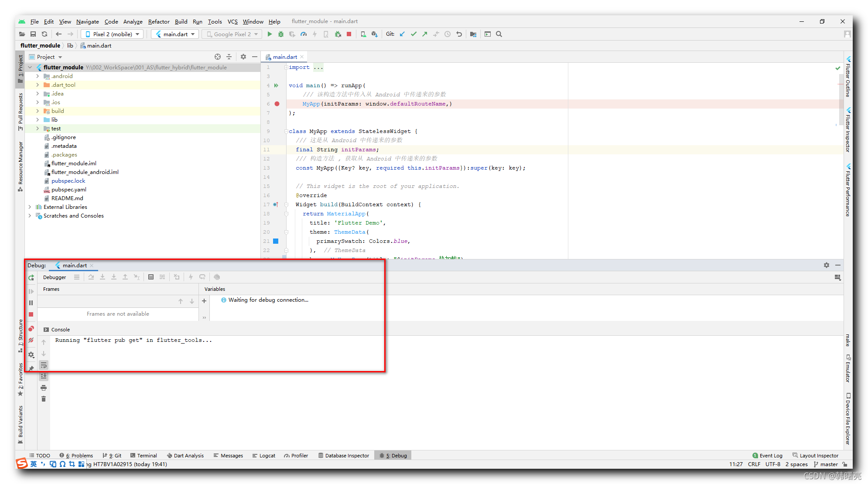
Task: Switch to the Terminal tool window tab
Action: click(144, 455)
